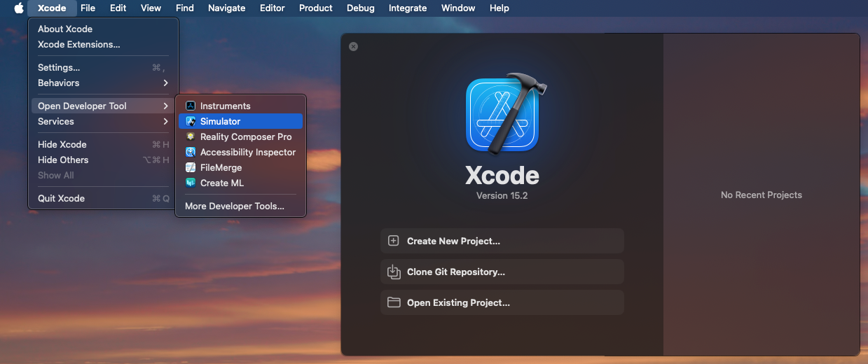Click the Reality Composer Pro icon
The image size is (868, 364).
tap(191, 136)
